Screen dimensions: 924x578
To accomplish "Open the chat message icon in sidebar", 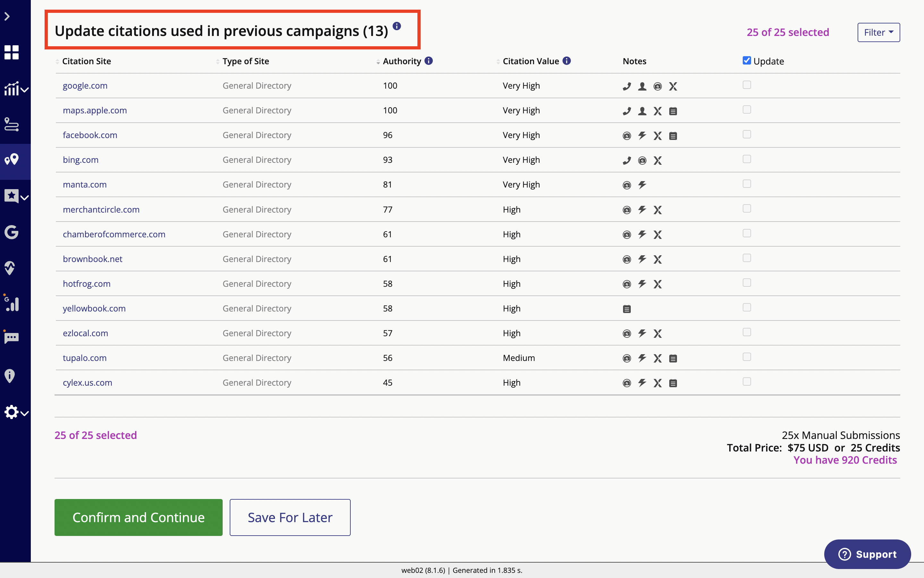I will click(x=12, y=337).
